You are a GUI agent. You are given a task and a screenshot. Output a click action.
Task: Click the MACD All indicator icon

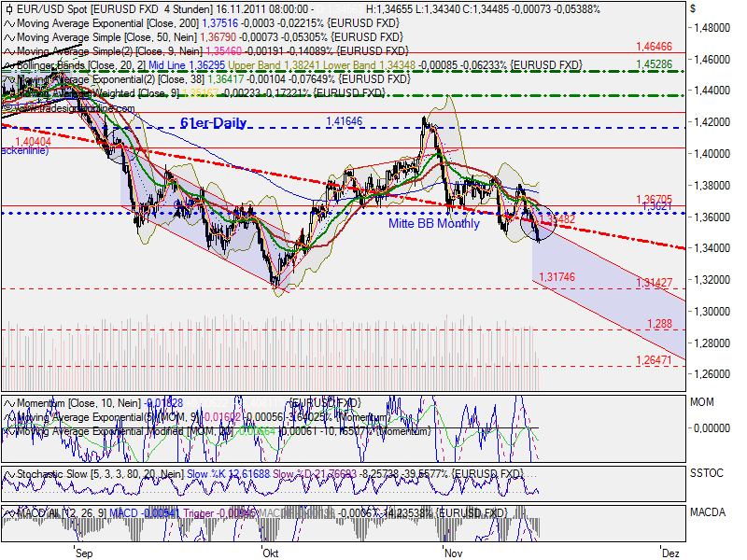(8, 512)
